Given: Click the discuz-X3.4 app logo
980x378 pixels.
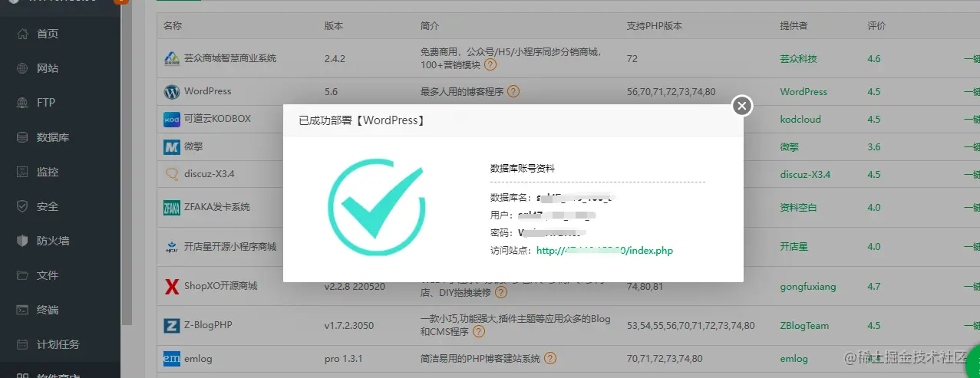Looking at the screenshot, I should [172, 174].
